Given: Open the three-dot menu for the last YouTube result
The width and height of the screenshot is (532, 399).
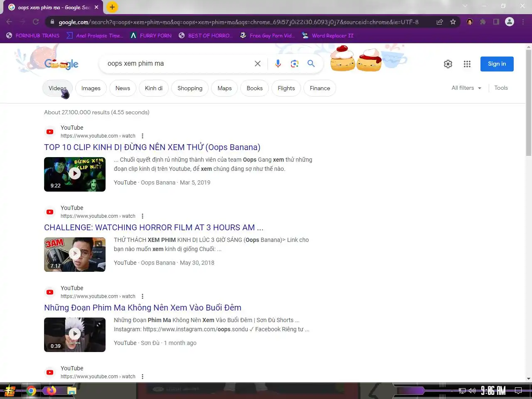Looking at the screenshot, I should [143, 377].
